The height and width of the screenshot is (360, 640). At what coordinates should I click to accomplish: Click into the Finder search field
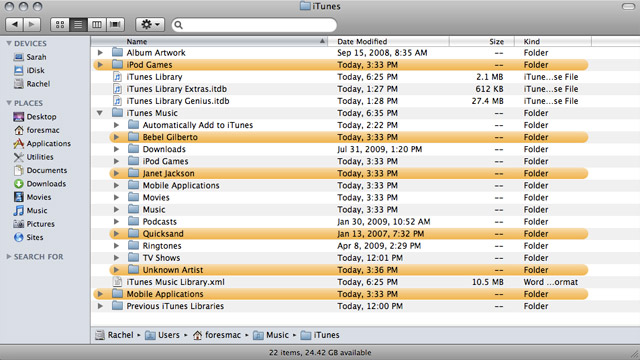(x=254, y=25)
